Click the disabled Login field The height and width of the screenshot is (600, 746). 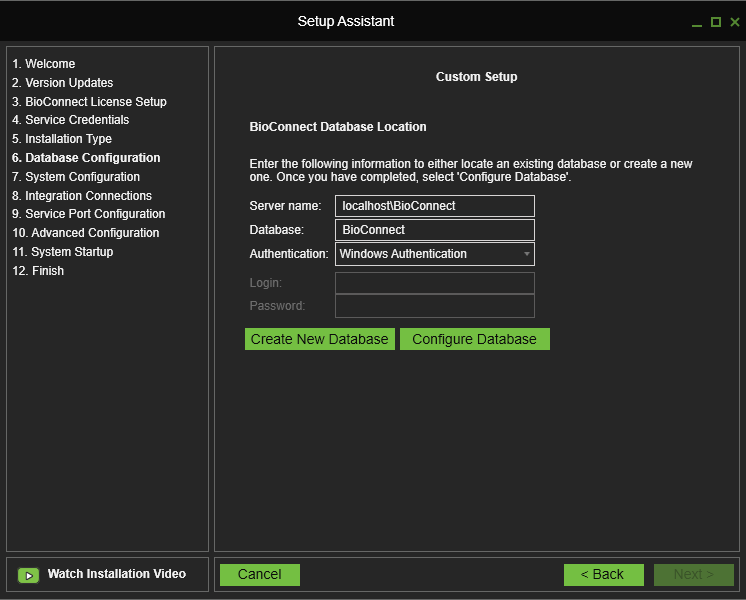[434, 283]
